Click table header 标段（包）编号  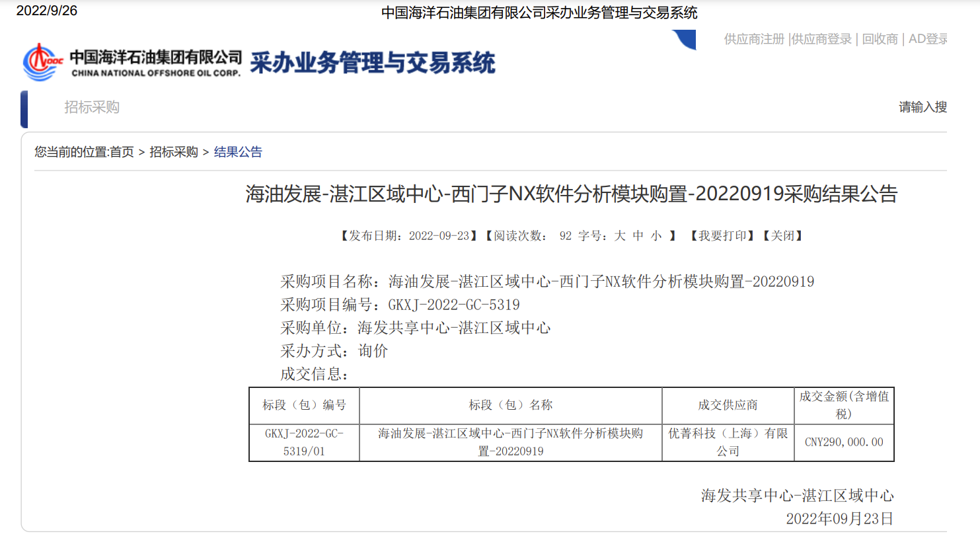point(304,405)
